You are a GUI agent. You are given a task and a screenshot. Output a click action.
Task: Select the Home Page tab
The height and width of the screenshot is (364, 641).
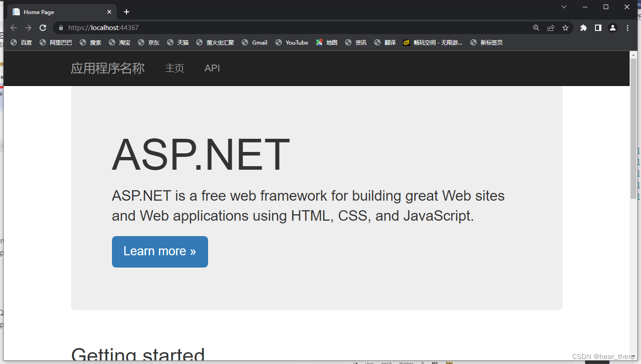tap(61, 12)
